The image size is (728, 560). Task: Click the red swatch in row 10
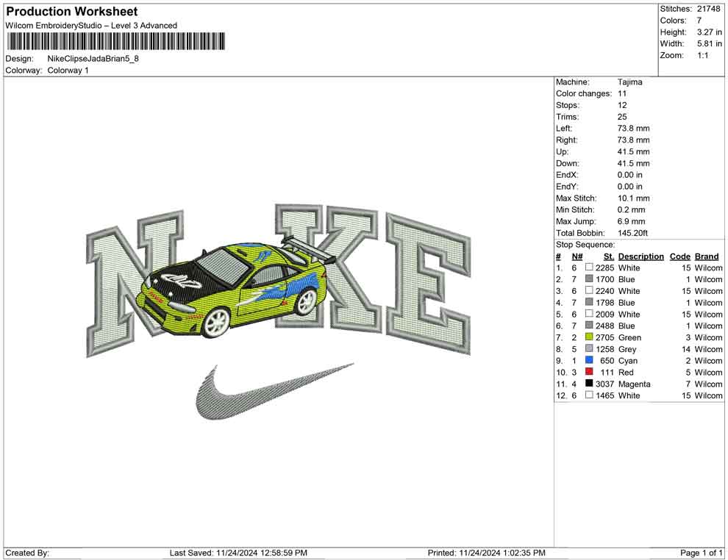pyautogui.click(x=589, y=372)
